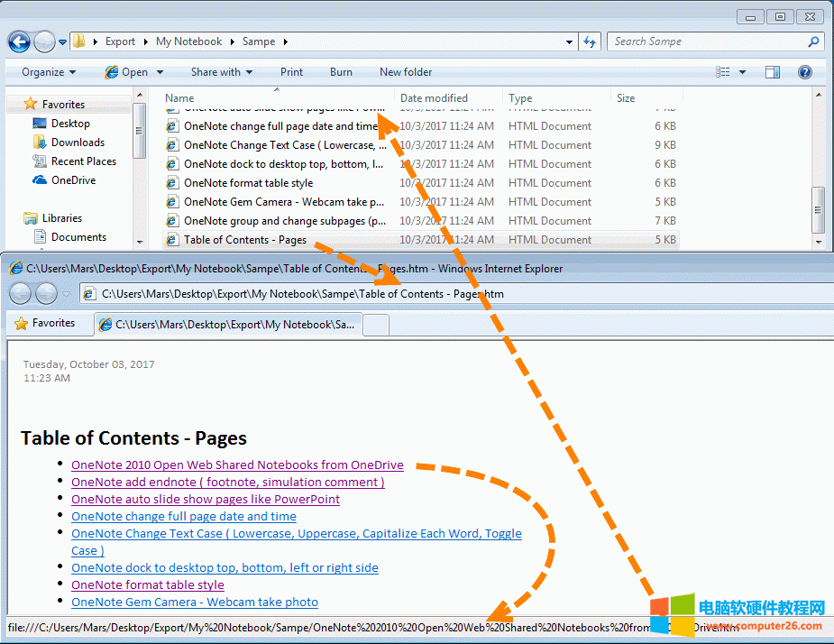Open the Downloads folder in Favorites
The image size is (834, 644).
click(78, 143)
